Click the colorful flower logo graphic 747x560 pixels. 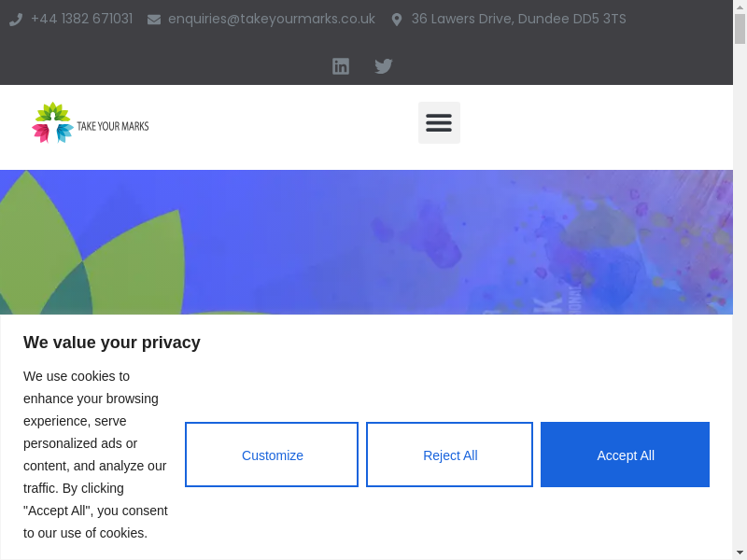(x=52, y=122)
